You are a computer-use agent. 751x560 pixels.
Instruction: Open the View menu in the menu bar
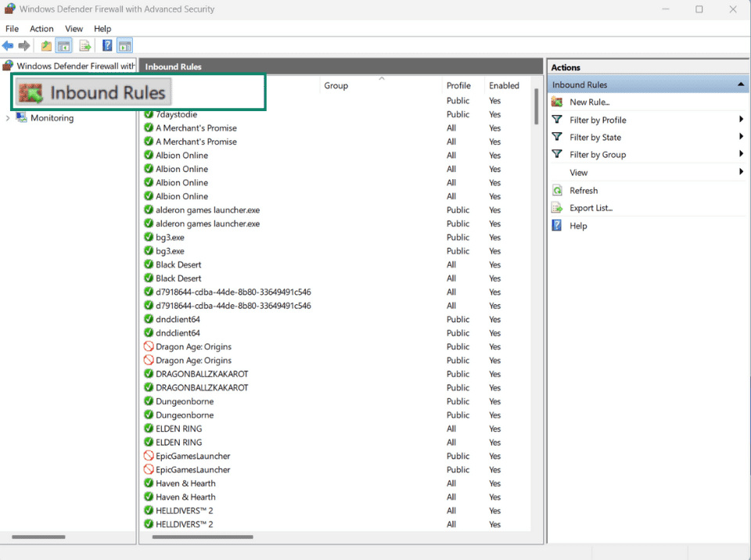74,28
